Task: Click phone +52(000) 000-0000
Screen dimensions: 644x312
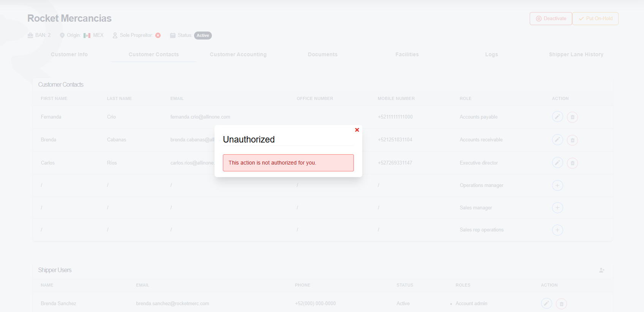Action: 315,303
